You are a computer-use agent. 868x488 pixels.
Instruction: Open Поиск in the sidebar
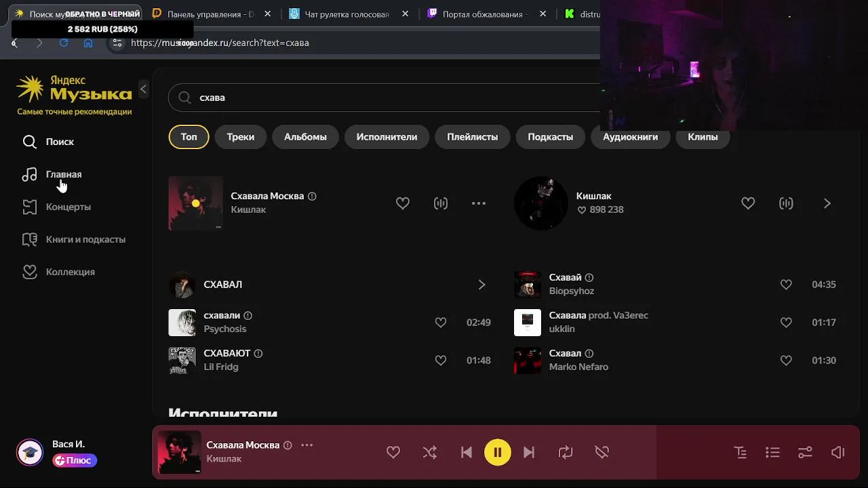pos(47,142)
